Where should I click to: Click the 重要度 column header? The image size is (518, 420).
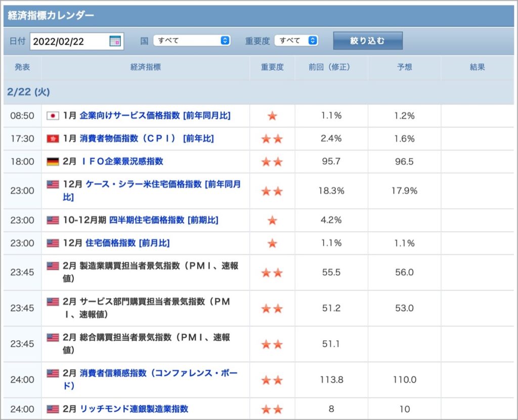[272, 67]
